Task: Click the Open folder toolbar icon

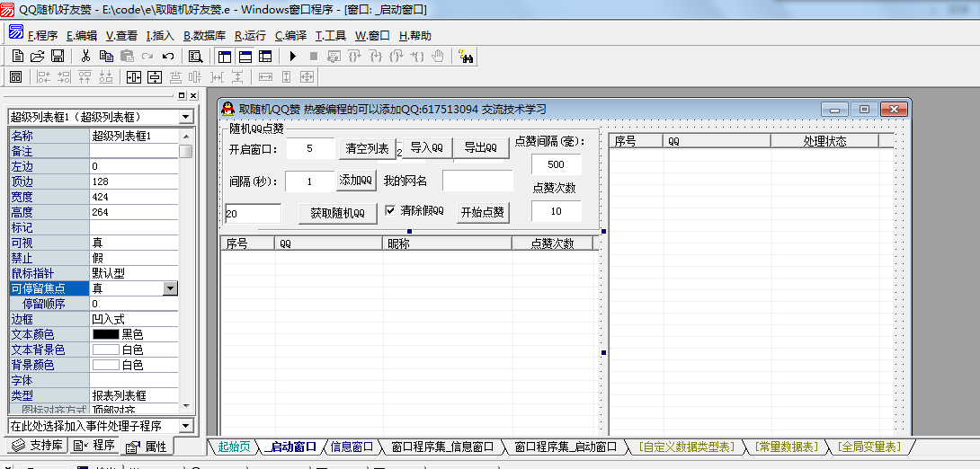Action: (38, 57)
